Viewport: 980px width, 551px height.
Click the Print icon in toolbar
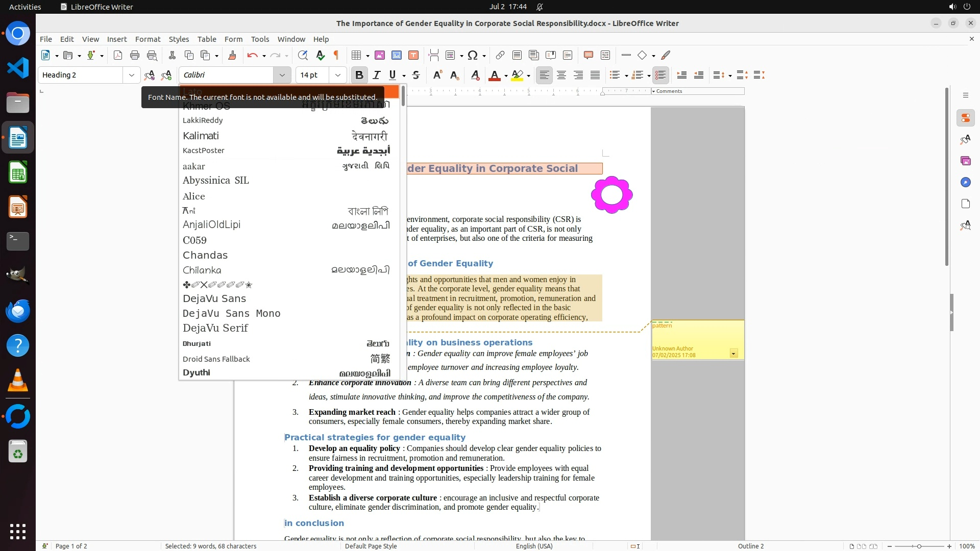point(135,55)
